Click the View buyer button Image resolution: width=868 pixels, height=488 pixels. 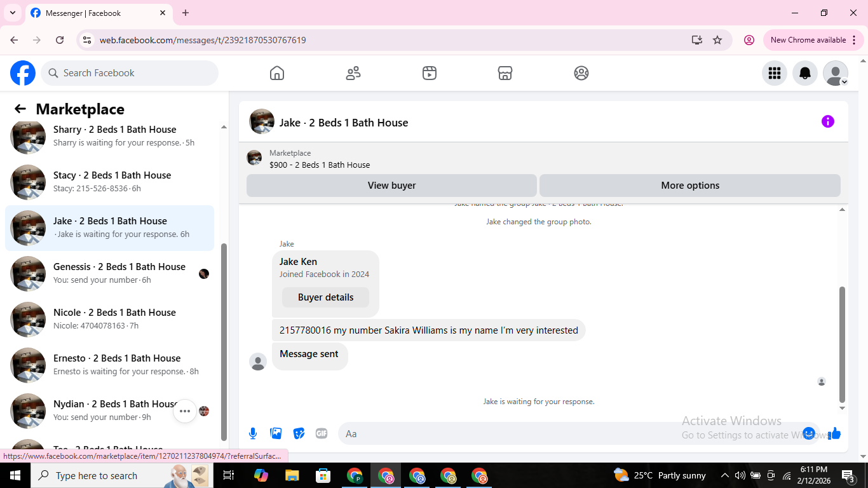click(x=391, y=186)
